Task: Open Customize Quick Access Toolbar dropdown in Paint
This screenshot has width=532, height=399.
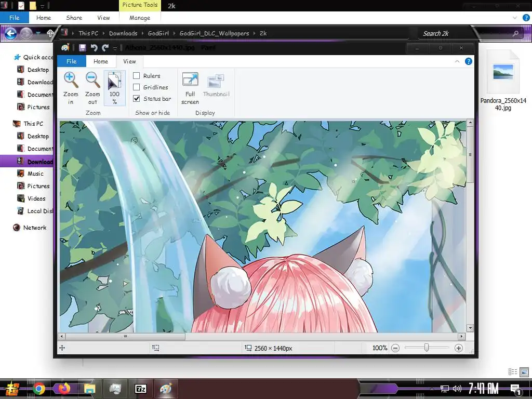Action: [x=115, y=48]
